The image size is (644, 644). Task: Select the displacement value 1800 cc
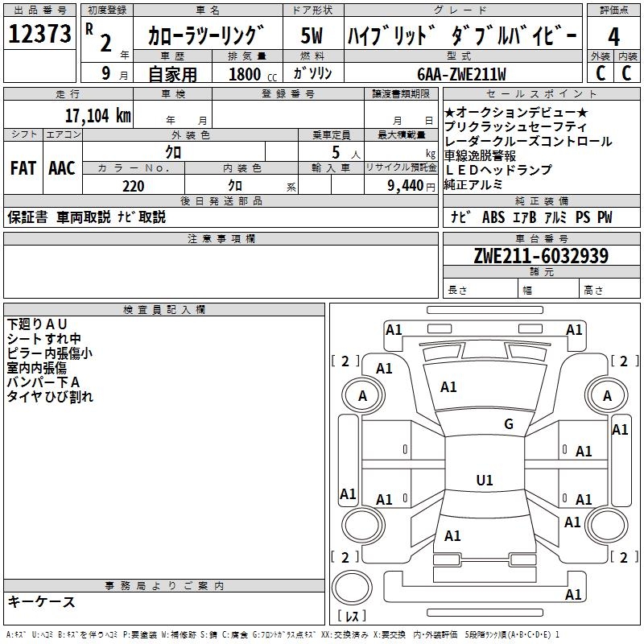[250, 74]
